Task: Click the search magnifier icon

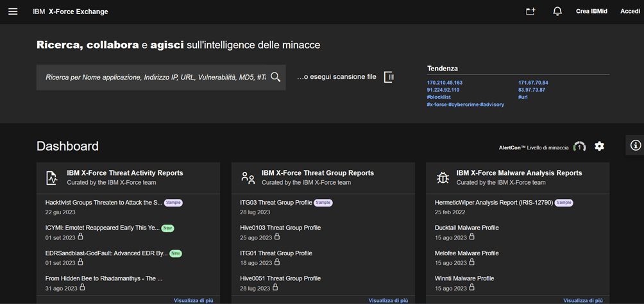Action: pos(276,77)
